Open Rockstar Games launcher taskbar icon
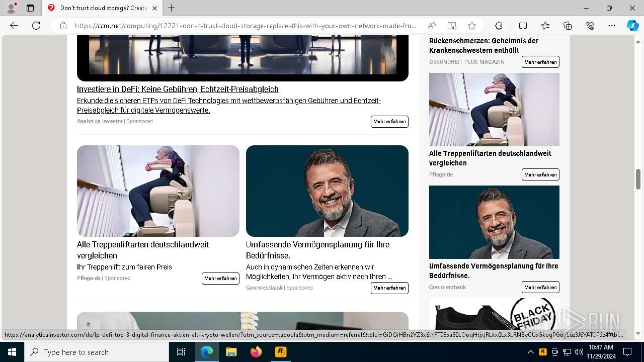The height and width of the screenshot is (362, 644). pyautogui.click(x=281, y=352)
